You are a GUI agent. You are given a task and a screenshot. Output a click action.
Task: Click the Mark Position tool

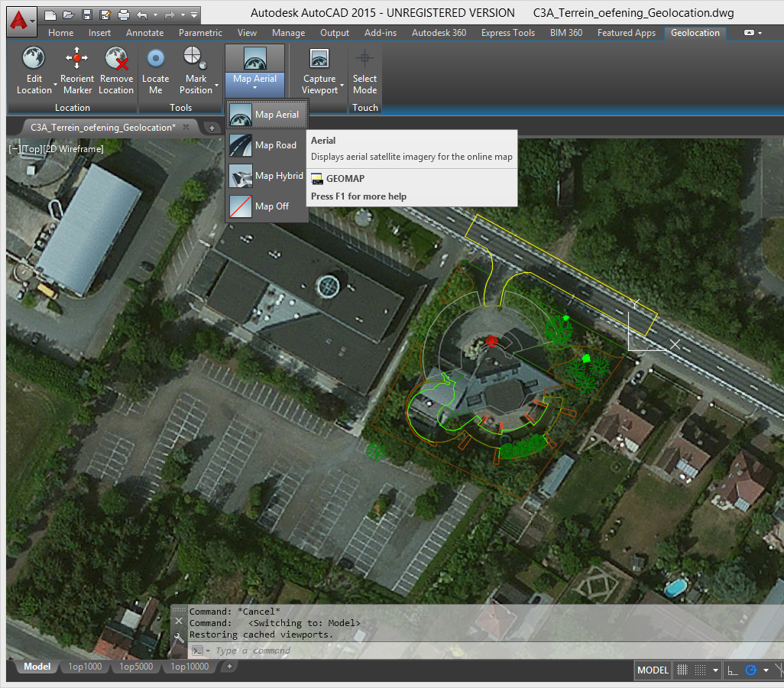pyautogui.click(x=196, y=70)
